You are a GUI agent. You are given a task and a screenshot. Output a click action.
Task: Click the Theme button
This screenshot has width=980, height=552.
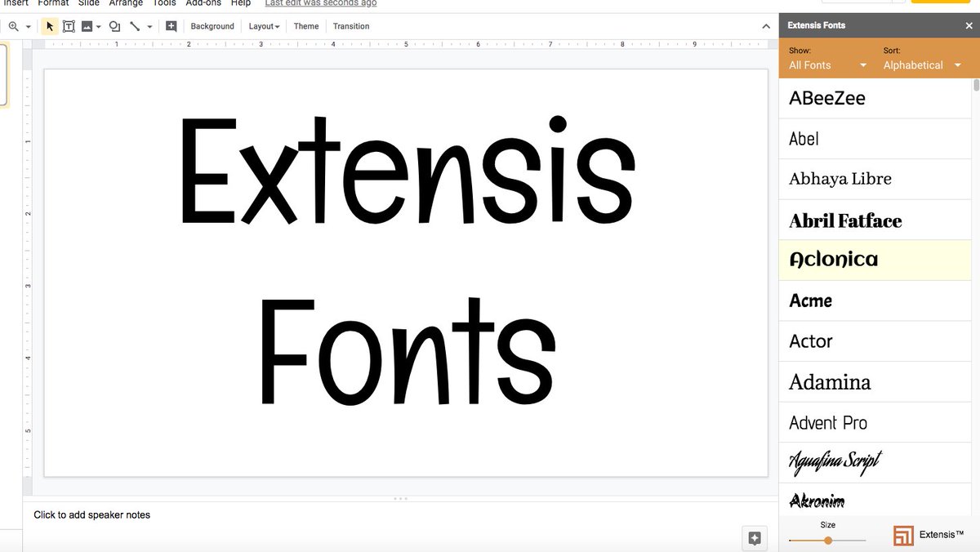(x=306, y=26)
